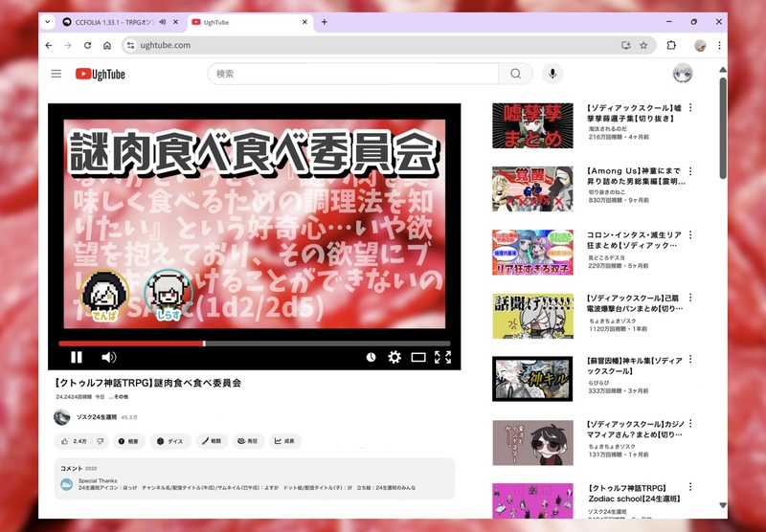Click the scrollbar down arrow

(723, 505)
